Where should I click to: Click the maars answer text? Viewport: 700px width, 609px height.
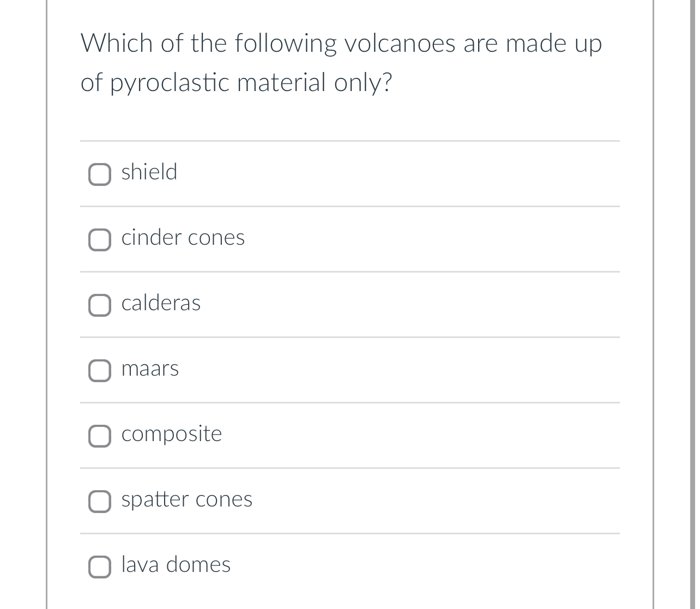pos(150,369)
